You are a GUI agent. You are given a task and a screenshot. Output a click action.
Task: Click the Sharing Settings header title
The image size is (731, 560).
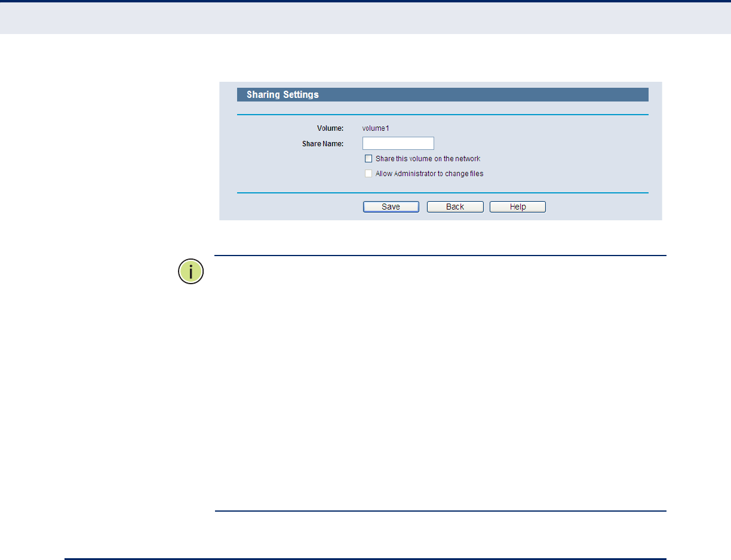click(x=282, y=94)
